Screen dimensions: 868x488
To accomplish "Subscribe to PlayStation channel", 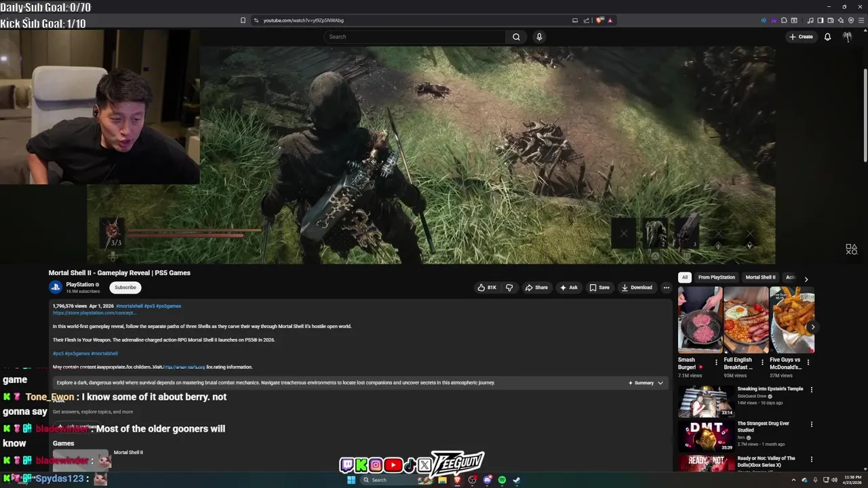I will (x=125, y=287).
